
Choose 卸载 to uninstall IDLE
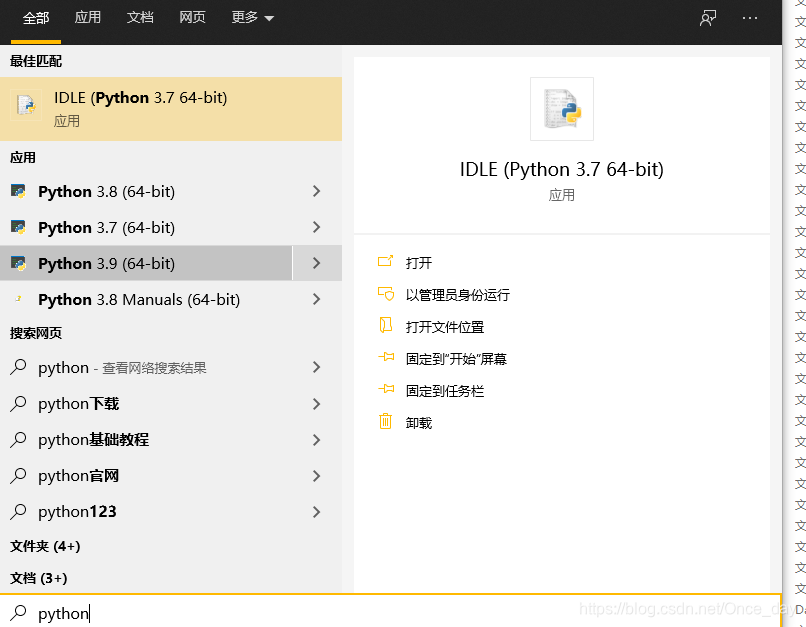[x=419, y=423]
